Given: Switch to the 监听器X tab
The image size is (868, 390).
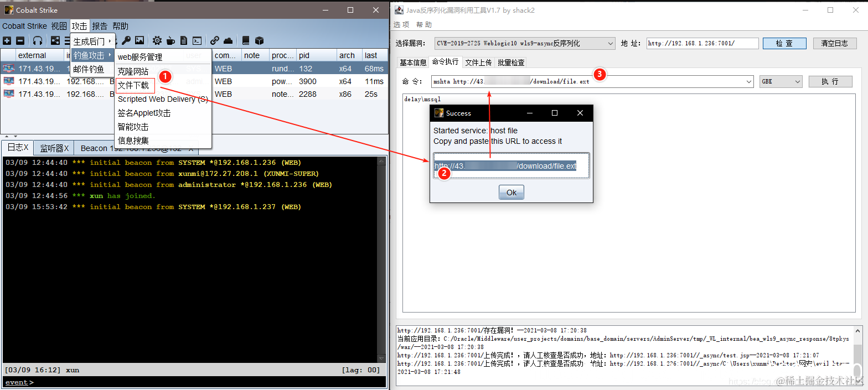Looking at the screenshot, I should pyautogui.click(x=54, y=148).
